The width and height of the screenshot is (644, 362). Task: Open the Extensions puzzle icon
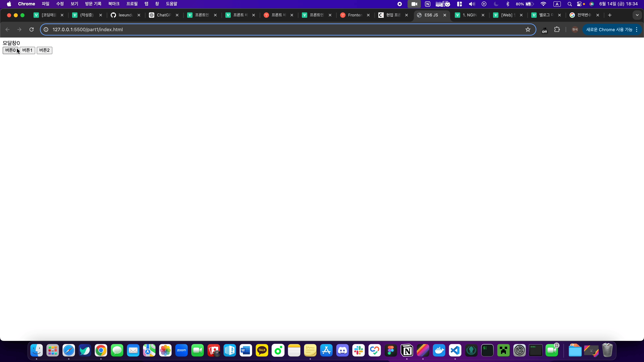[x=557, y=29]
